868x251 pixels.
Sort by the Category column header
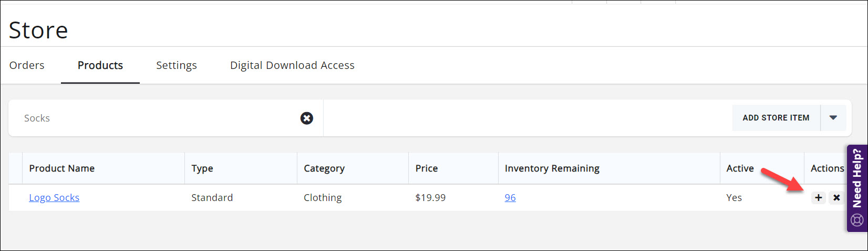pos(324,168)
